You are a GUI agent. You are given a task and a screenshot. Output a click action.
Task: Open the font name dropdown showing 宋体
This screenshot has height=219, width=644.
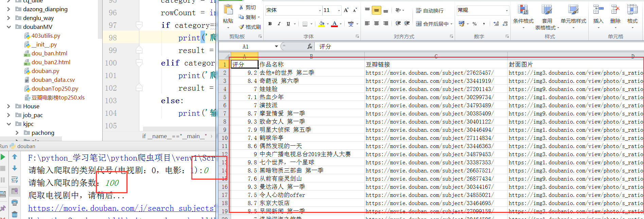click(x=320, y=11)
